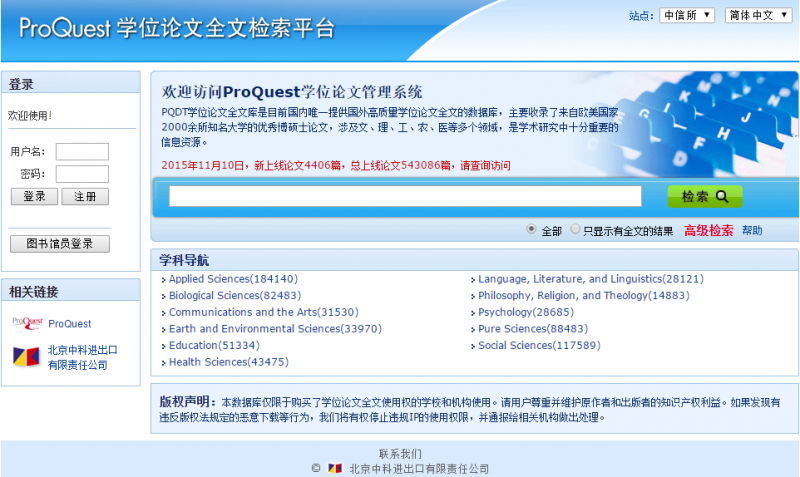Open Education(51334) category
The height and width of the screenshot is (477, 800).
pos(214,345)
